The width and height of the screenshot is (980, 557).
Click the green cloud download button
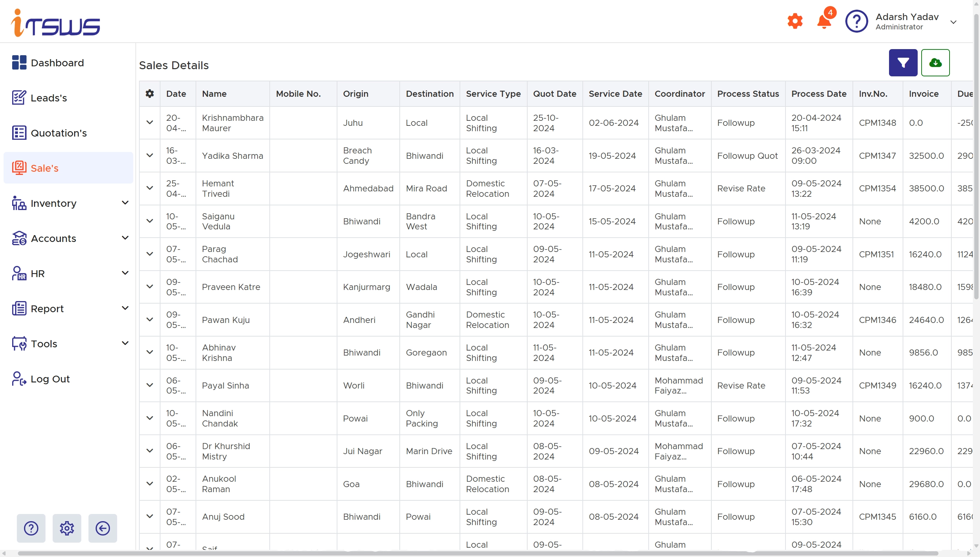pos(935,63)
